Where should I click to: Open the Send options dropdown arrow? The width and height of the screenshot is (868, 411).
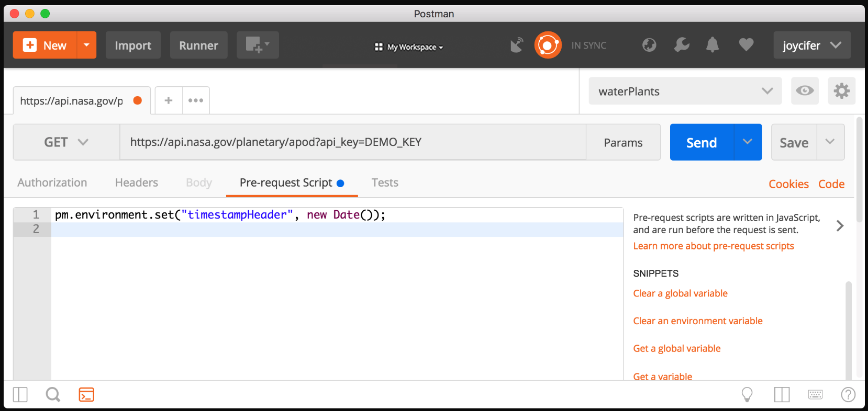pos(748,142)
